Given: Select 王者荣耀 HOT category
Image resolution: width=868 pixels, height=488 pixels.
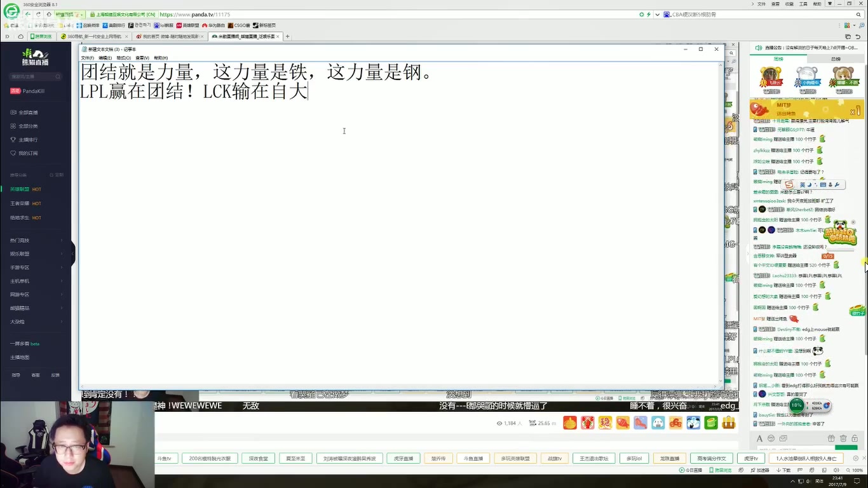Looking at the screenshot, I should point(25,203).
